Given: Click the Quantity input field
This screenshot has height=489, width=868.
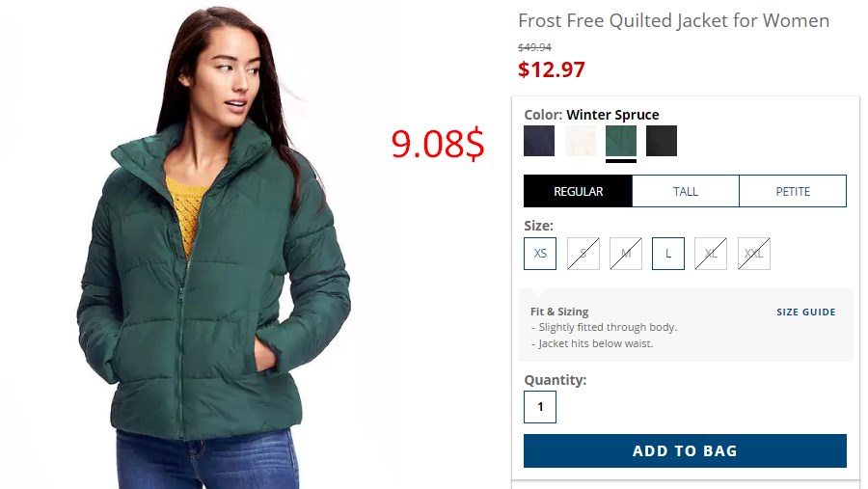Looking at the screenshot, I should pos(540,407).
